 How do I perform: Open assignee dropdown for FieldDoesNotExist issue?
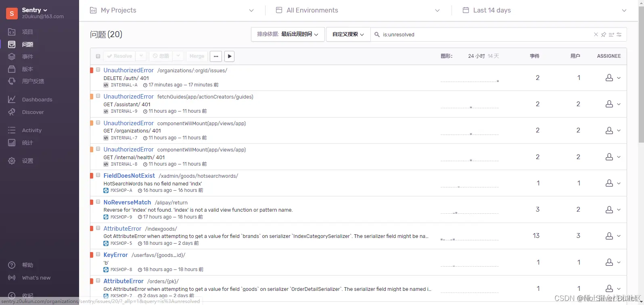tap(613, 183)
